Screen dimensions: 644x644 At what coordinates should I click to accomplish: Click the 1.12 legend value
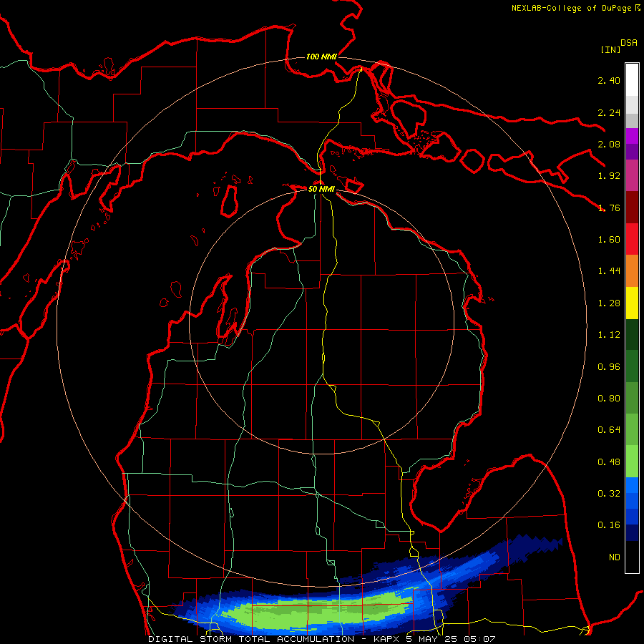[609, 335]
